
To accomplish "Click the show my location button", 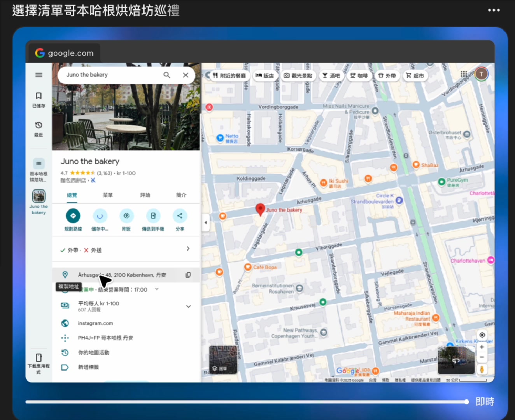I will 482,335.
